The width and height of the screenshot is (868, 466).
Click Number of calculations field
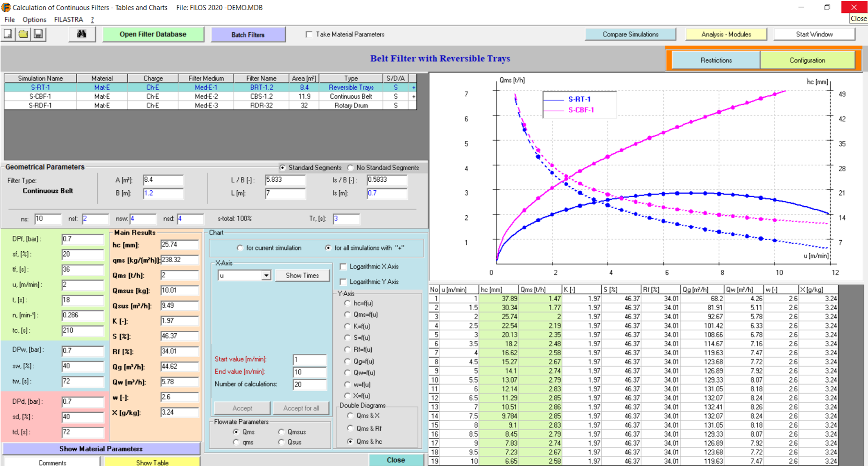point(309,384)
